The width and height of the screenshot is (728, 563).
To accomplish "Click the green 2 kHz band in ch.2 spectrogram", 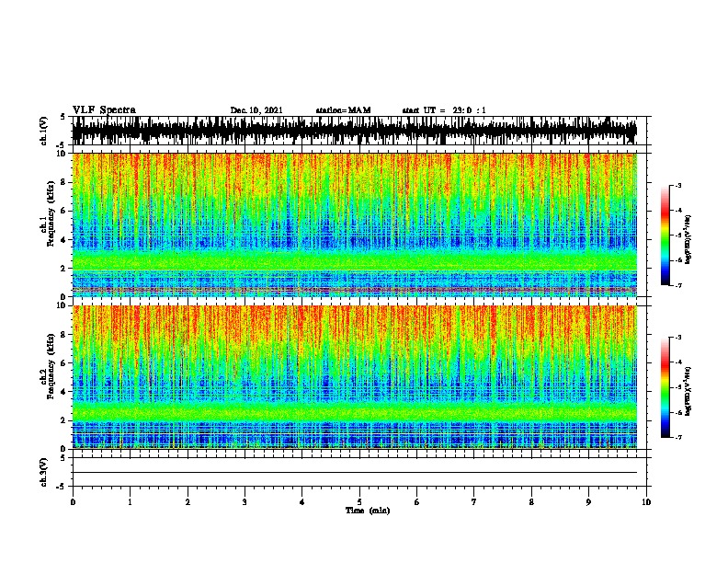I will pyautogui.click(x=355, y=411).
